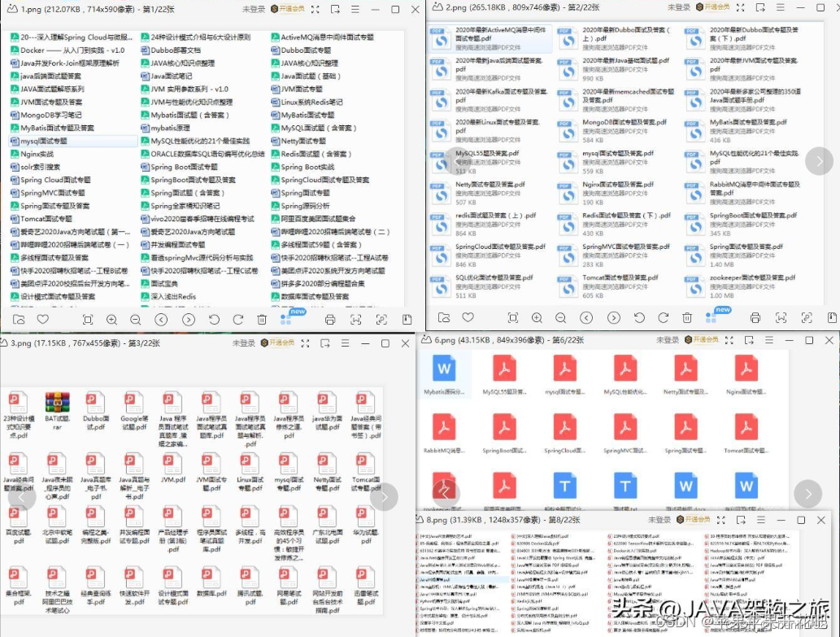Favorite 2.png with the heart icon
Viewport: 840px width, 637px height.
pyautogui.click(x=468, y=318)
